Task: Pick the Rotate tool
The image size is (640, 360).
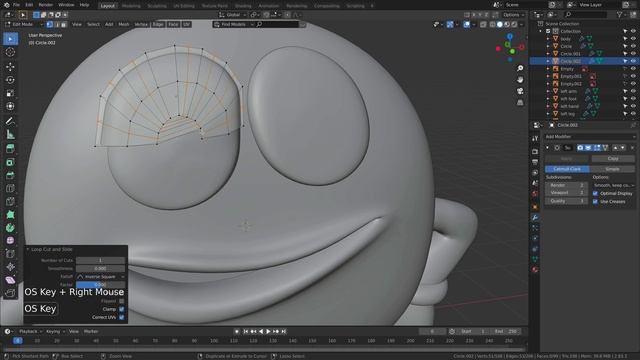Action: [x=10, y=80]
